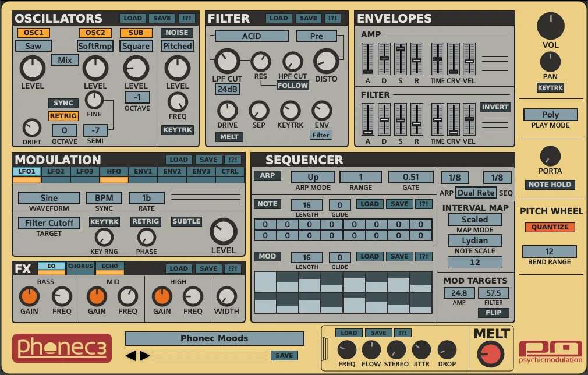The height and width of the screenshot is (375, 588).
Task: Click the preset SAVE button below Phonec Moods
Action: [x=284, y=355]
